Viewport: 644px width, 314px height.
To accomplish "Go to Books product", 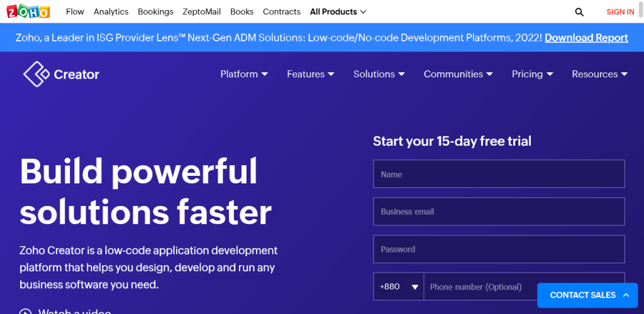I will (x=241, y=12).
